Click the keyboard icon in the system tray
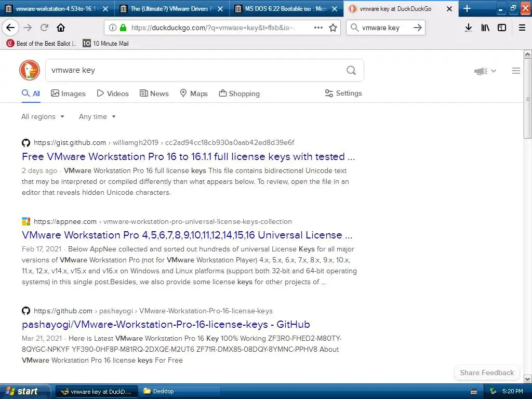The height and width of the screenshot is (399, 532). (x=474, y=392)
